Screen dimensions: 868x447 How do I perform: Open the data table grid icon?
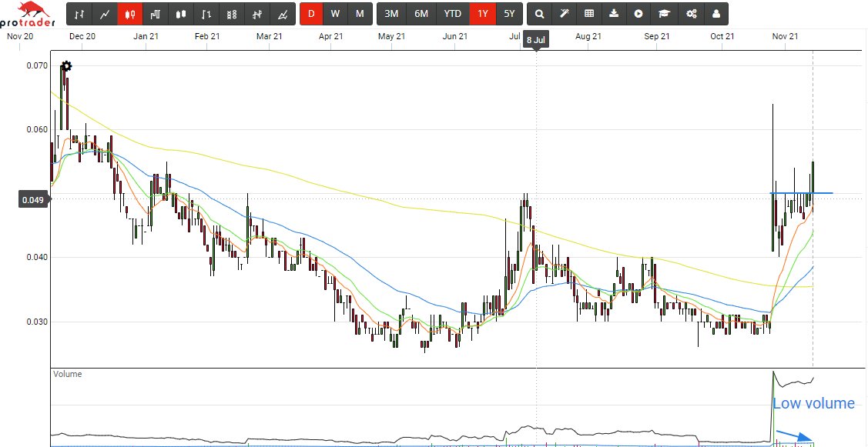point(589,14)
